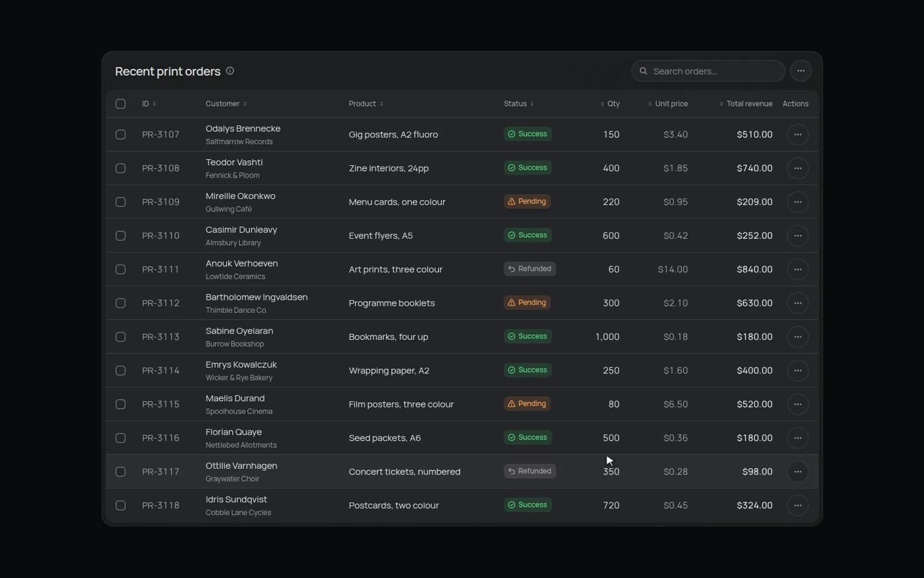Open actions menu for Maelis Durand's order
The width and height of the screenshot is (924, 578).
click(798, 404)
